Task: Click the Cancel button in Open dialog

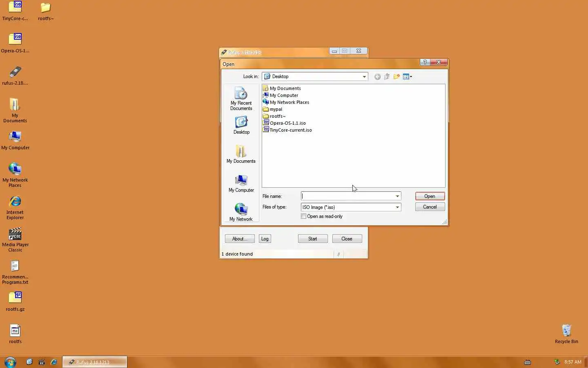Action: coord(430,207)
